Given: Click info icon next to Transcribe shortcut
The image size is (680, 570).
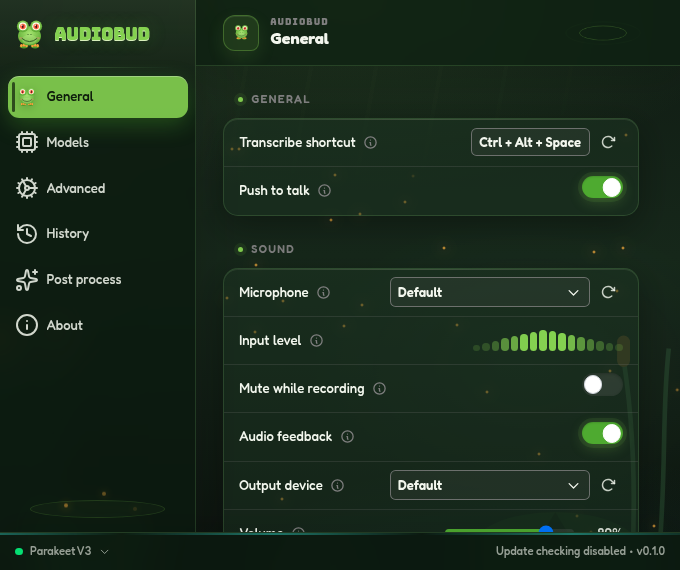Looking at the screenshot, I should 370,142.
